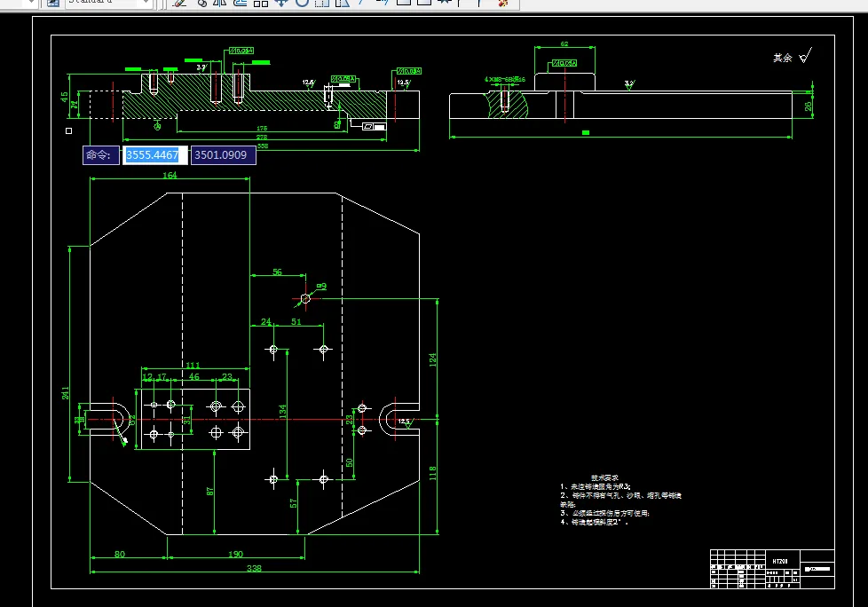
Task: Select the datum A circle symbol
Action: 157,127
